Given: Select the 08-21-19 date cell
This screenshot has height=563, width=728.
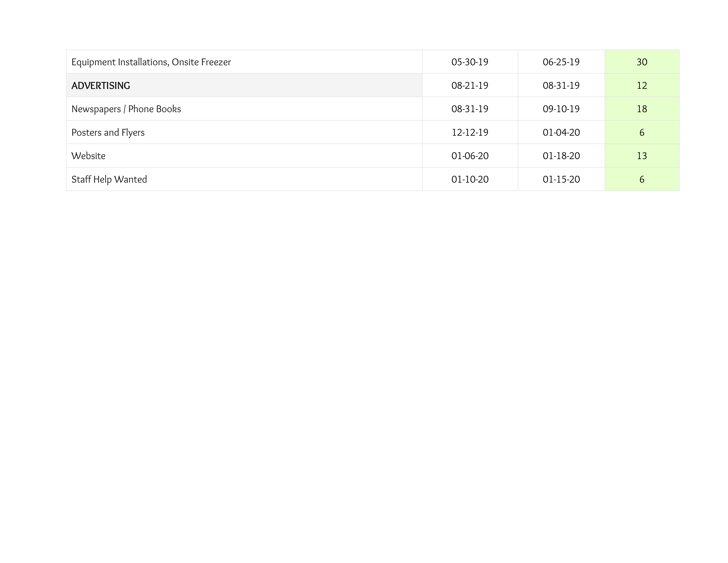Looking at the screenshot, I should click(470, 85).
